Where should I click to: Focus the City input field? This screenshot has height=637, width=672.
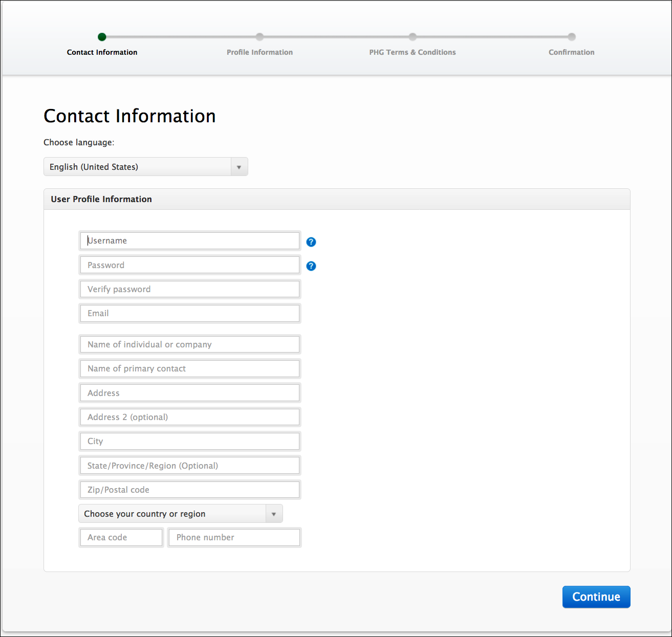click(x=190, y=441)
